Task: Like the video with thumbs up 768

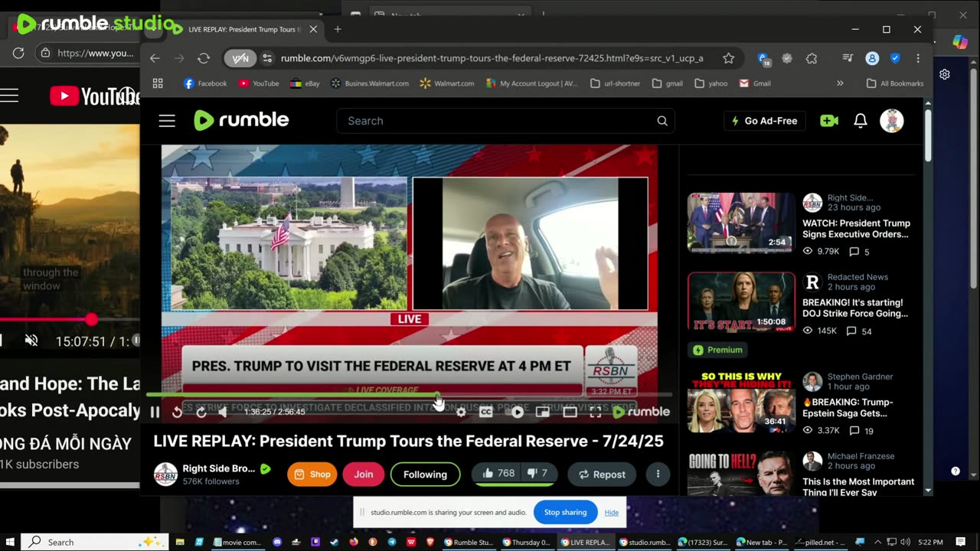Action: (498, 474)
